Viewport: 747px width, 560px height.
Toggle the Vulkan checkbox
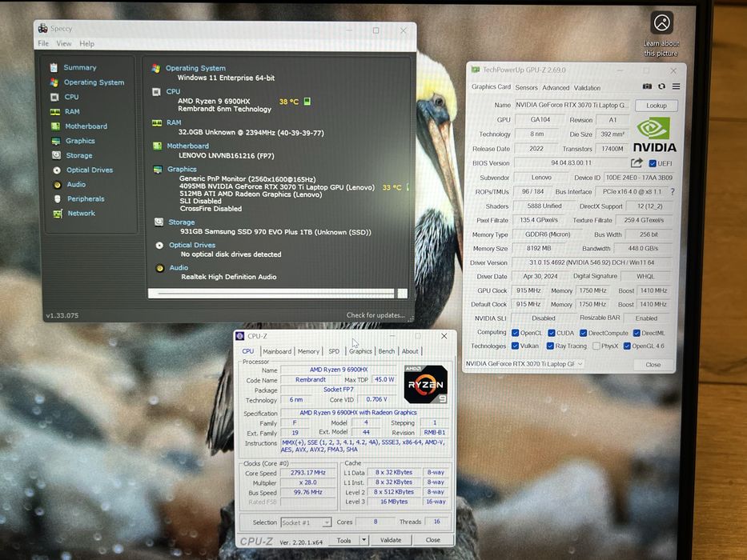tap(515, 346)
